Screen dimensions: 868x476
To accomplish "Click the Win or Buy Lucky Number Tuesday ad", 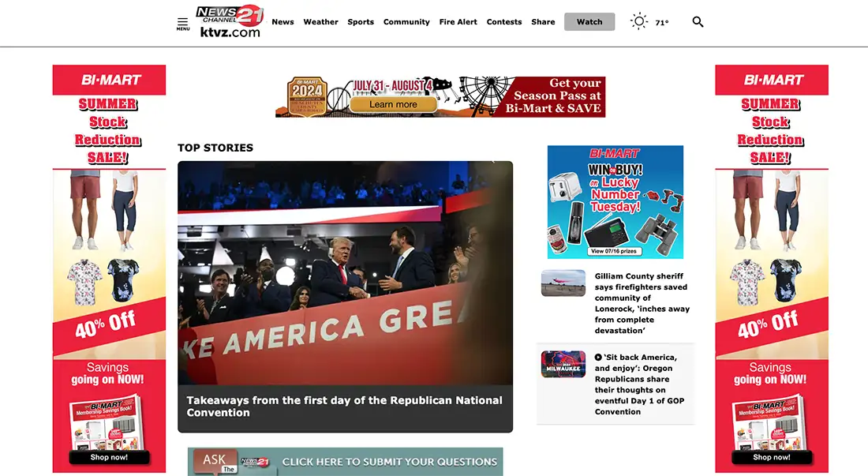I will point(615,202).
